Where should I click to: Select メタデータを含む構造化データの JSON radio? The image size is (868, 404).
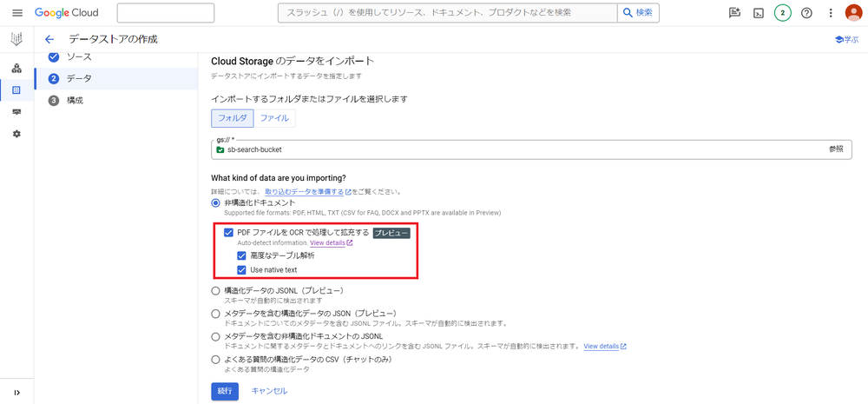215,314
